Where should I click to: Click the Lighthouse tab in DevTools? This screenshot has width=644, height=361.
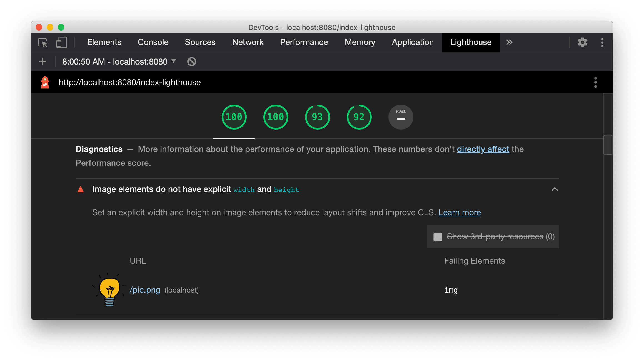click(471, 42)
